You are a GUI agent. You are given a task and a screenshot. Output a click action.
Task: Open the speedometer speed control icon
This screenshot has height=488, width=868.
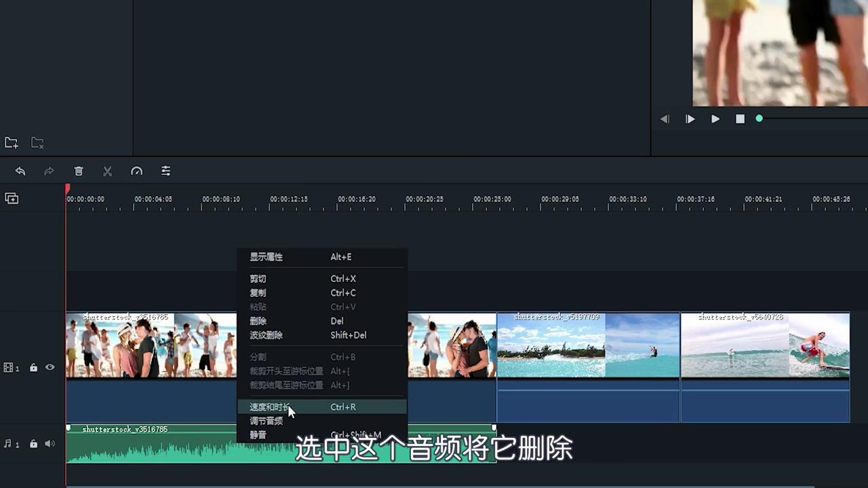137,171
